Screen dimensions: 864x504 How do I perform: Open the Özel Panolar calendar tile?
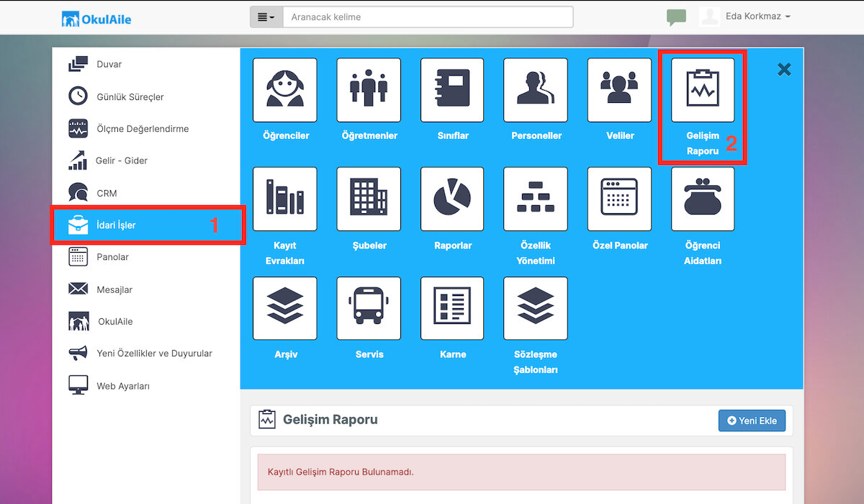(x=619, y=199)
